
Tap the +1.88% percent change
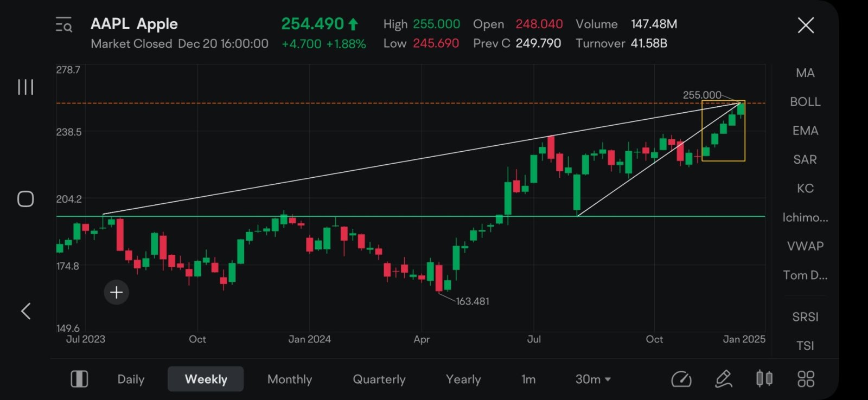(x=346, y=44)
